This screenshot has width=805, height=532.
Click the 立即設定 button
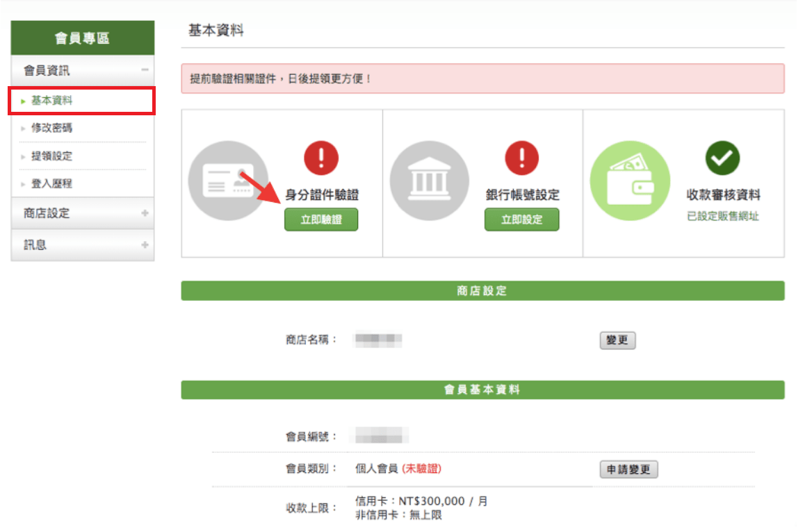pyautogui.click(x=521, y=219)
